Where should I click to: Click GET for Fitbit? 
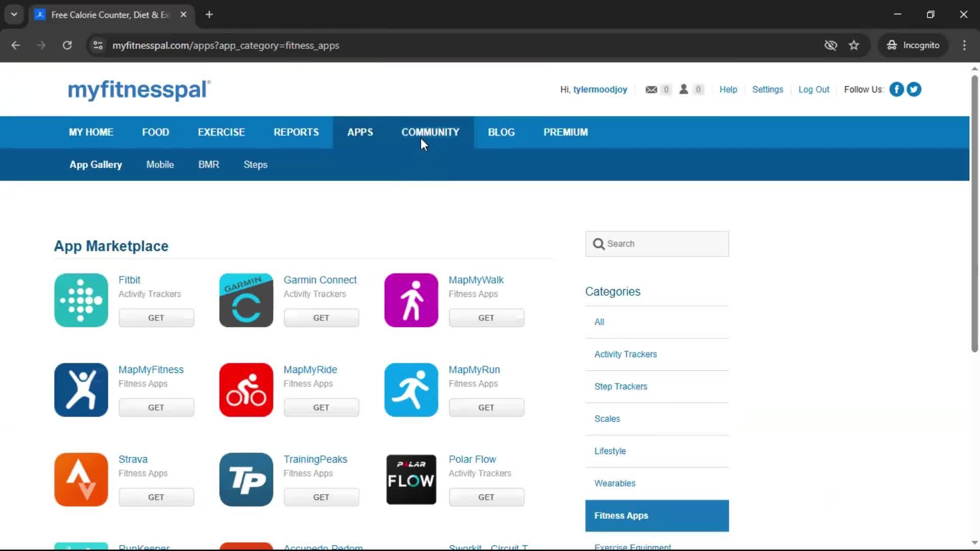click(156, 318)
